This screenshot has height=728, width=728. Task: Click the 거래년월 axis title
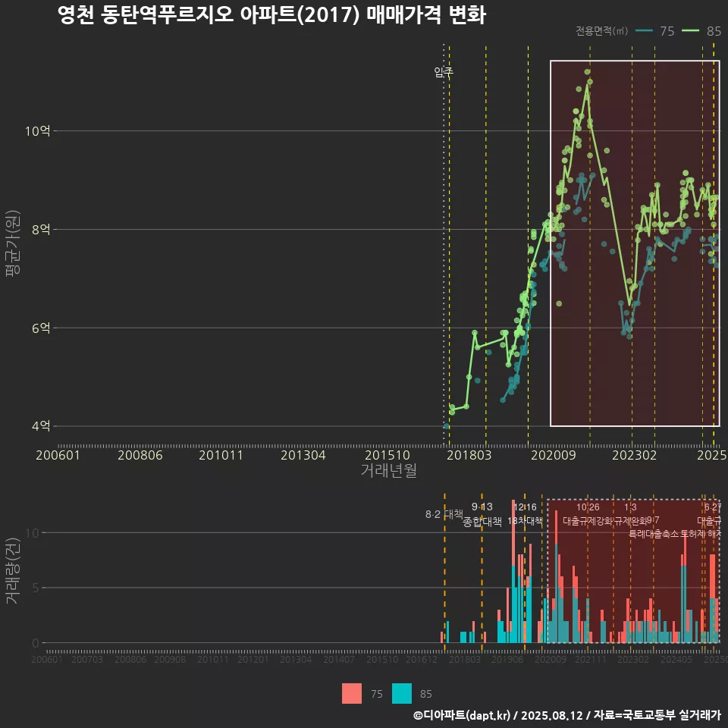388,470
